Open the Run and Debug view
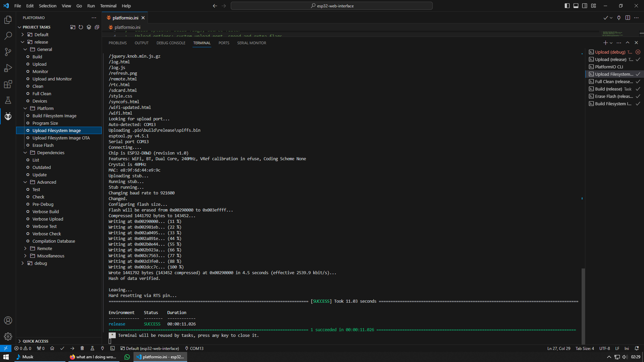644x362 pixels. point(8,68)
